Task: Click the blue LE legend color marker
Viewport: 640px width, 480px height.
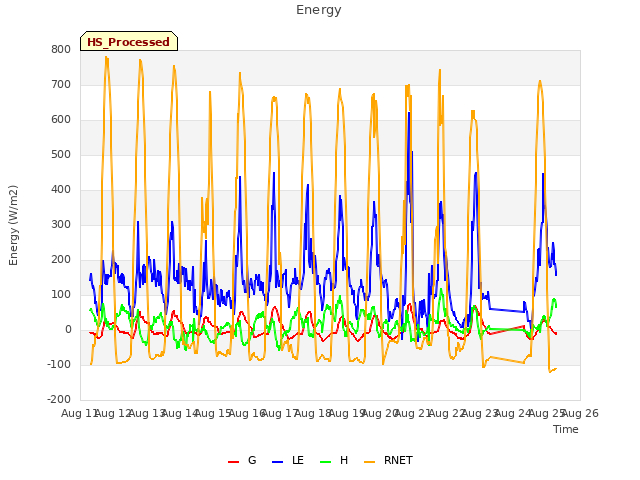Action: 277,462
